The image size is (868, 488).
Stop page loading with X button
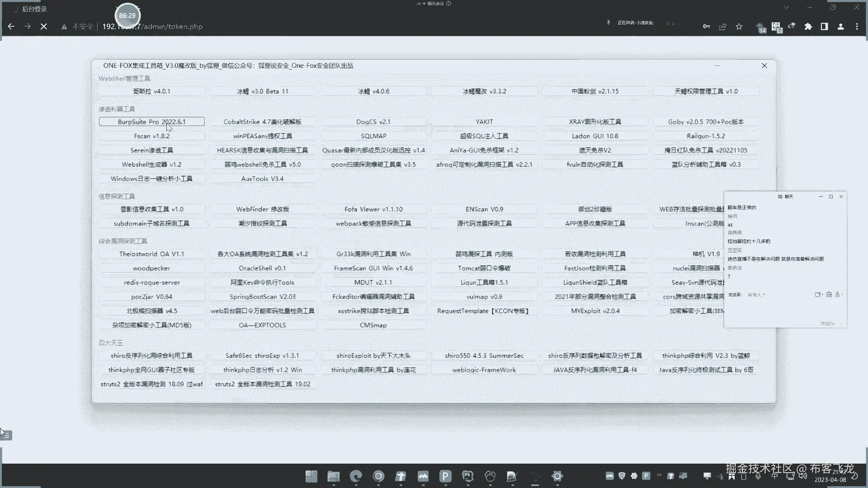click(44, 27)
